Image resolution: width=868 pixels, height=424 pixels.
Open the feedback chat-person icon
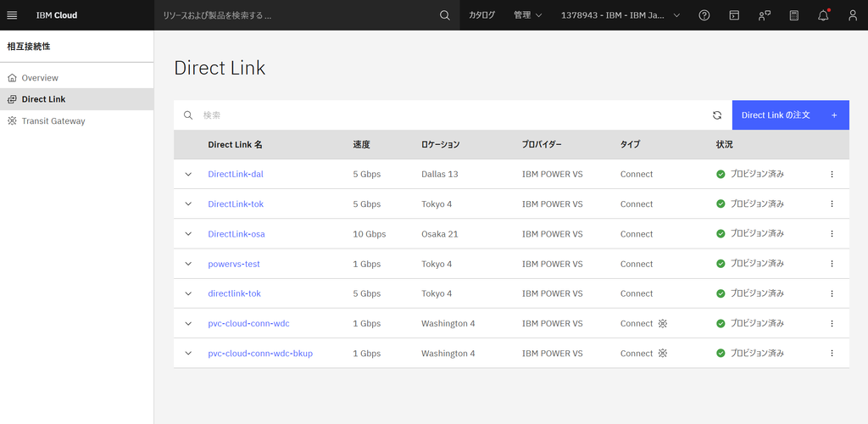[764, 15]
